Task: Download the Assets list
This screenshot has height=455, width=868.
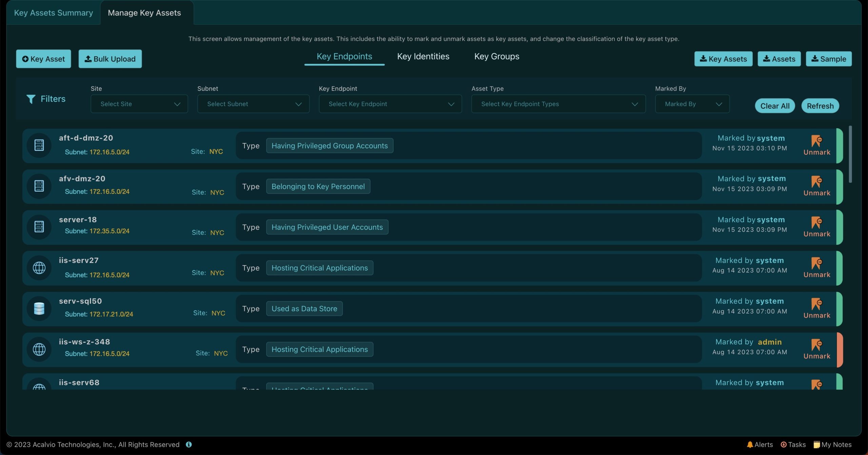Action: click(x=779, y=59)
